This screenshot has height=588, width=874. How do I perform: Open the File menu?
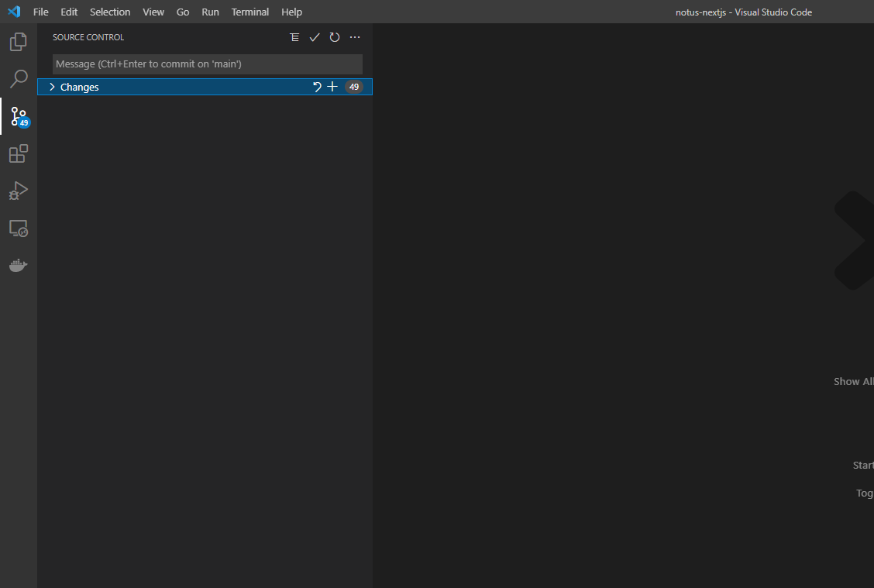41,12
